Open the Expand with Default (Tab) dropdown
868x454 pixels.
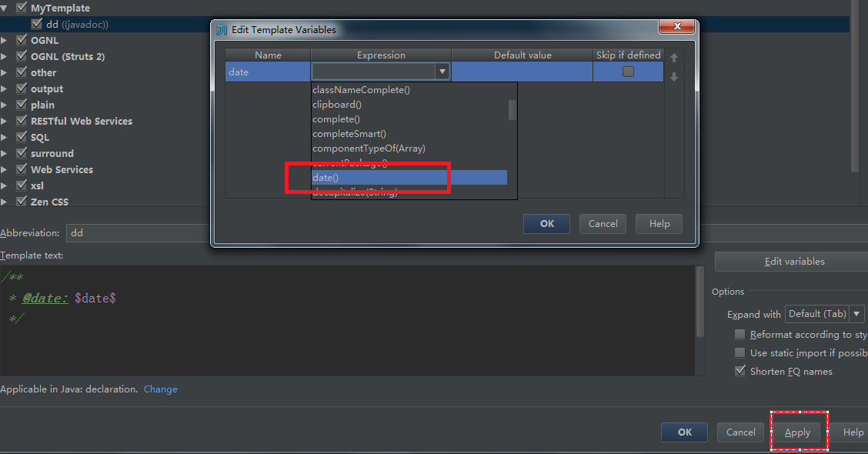coord(856,314)
